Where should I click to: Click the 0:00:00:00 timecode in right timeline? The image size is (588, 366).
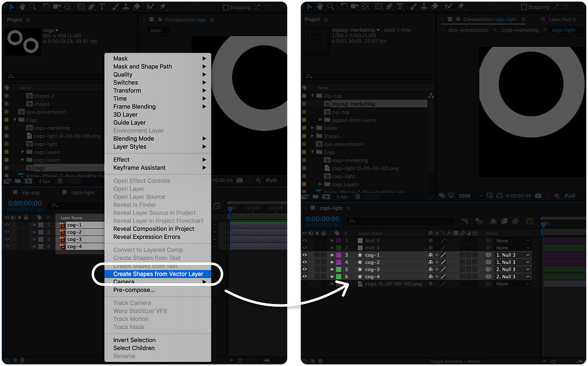point(322,219)
